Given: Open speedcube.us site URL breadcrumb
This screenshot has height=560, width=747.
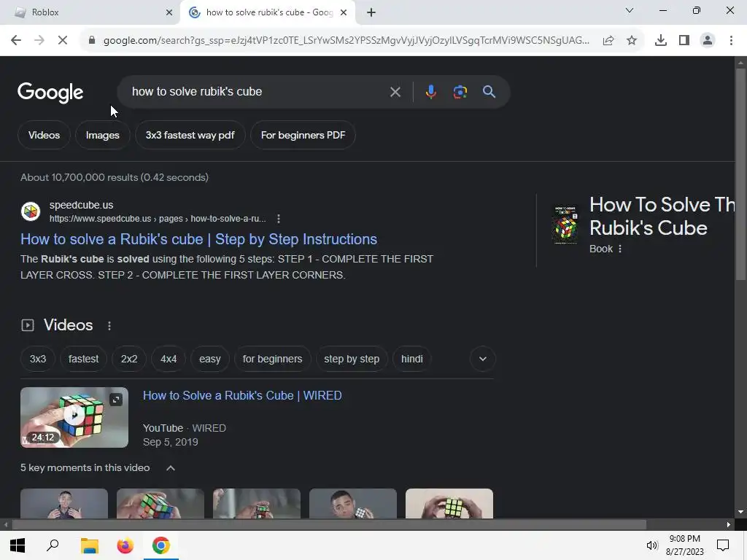Looking at the screenshot, I should 158,219.
